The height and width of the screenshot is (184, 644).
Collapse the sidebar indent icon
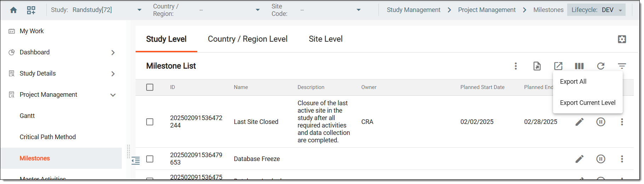[136, 161]
